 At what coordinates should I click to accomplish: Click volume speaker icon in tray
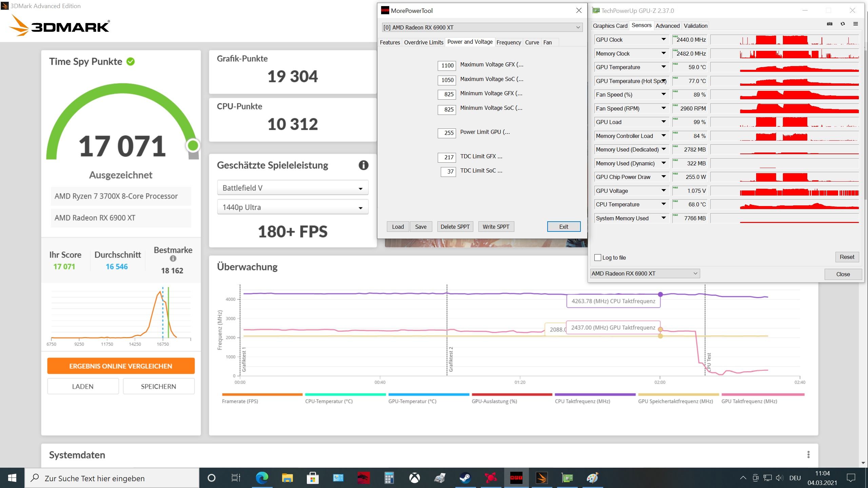780,478
